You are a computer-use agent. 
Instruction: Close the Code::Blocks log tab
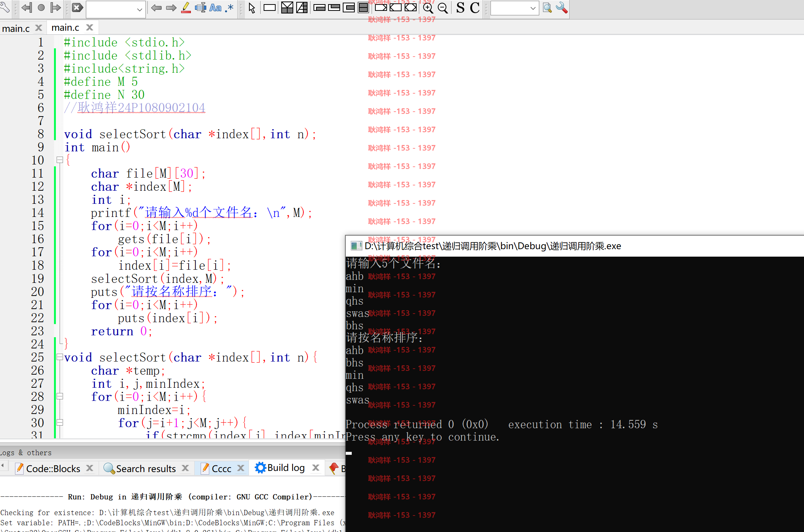[90, 468]
